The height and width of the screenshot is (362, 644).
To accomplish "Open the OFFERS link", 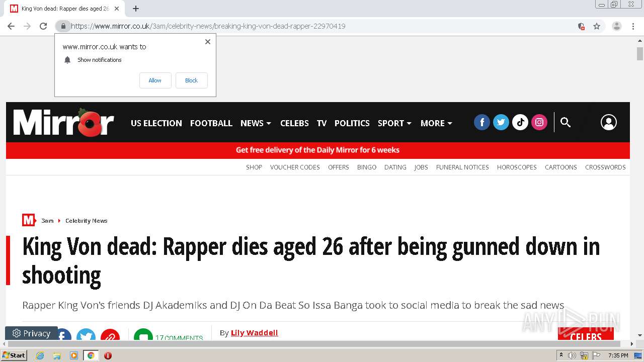I will click(339, 167).
